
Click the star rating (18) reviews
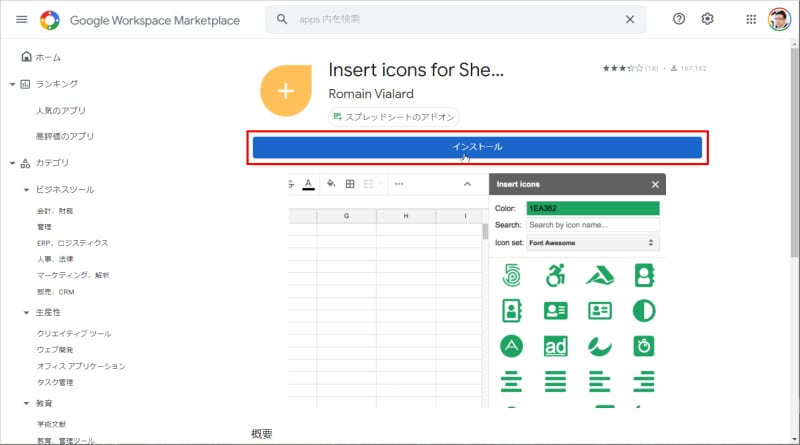[x=630, y=68]
